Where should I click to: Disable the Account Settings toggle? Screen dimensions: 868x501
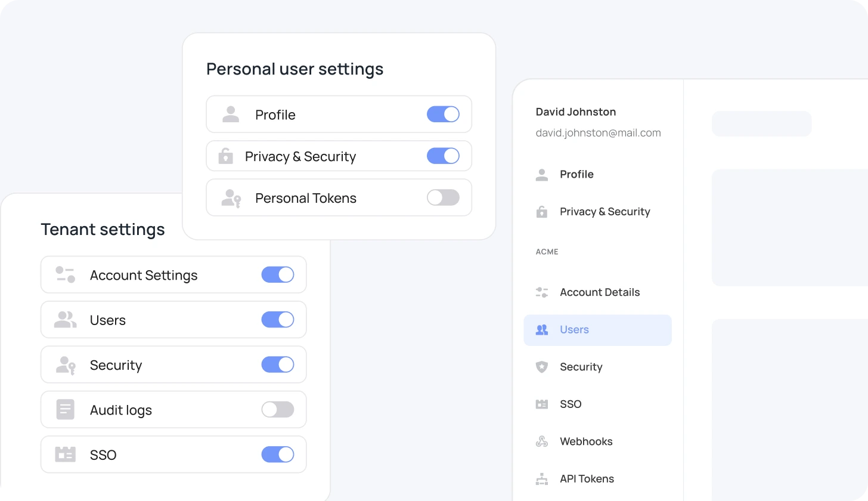tap(278, 274)
